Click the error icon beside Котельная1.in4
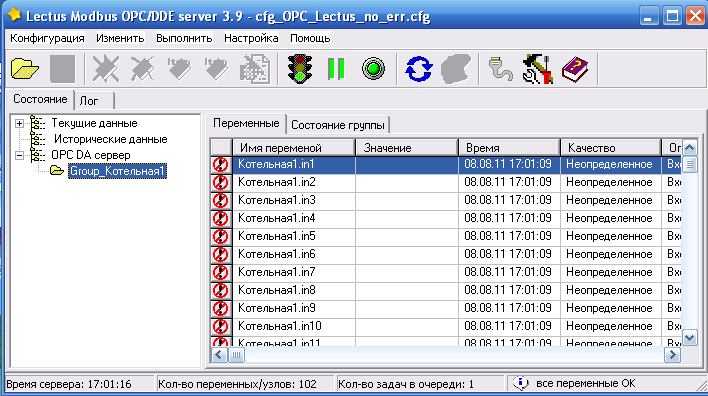The width and height of the screenshot is (708, 396). click(x=220, y=219)
